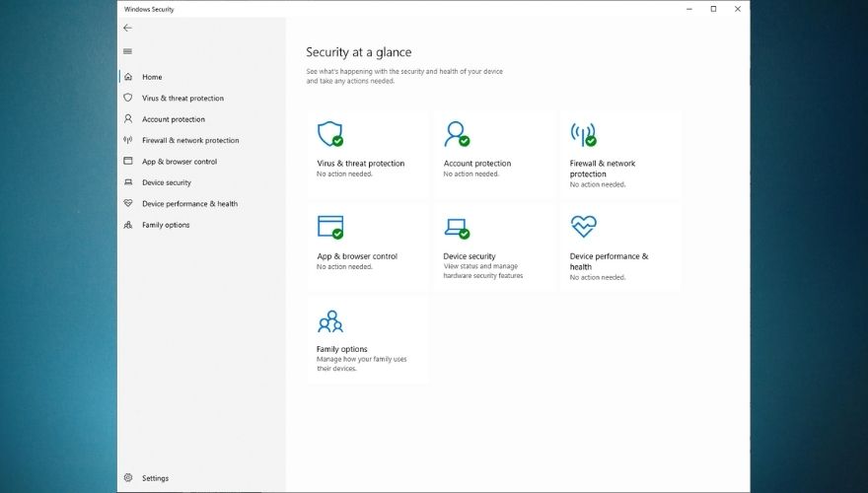Open the Family options tile title
Screen dimensions: 868x493
pyautogui.click(x=341, y=349)
